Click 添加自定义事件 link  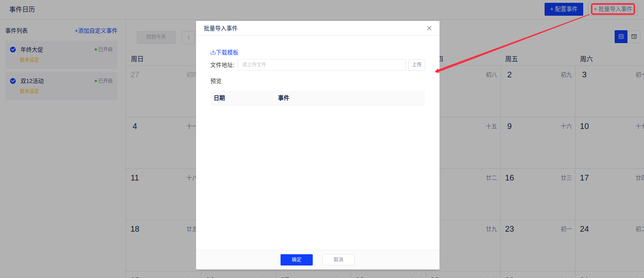pyautogui.click(x=96, y=31)
